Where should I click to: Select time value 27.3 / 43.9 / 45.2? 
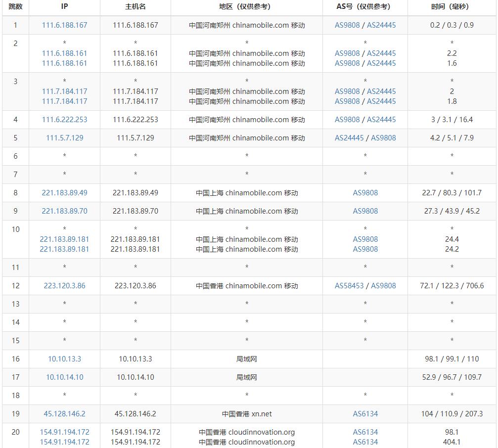point(452,211)
